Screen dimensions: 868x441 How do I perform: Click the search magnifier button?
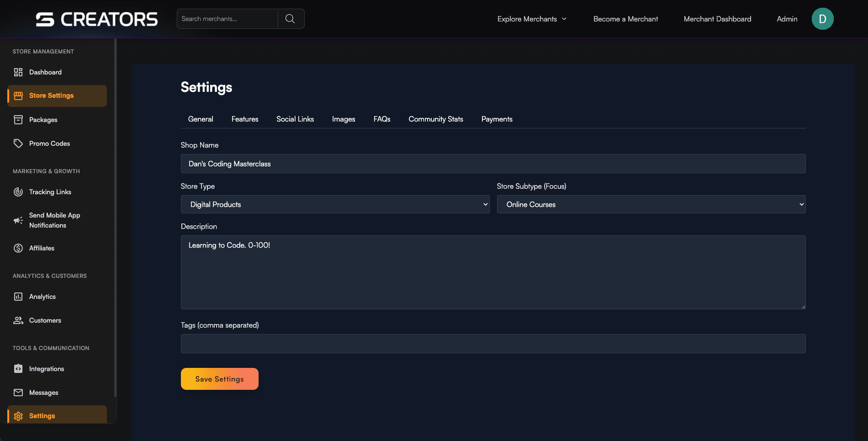tap(291, 18)
